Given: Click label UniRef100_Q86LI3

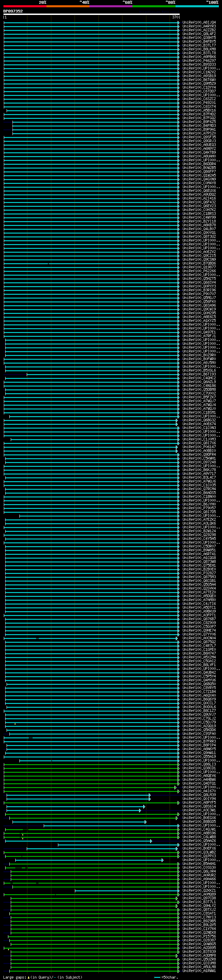Looking at the screenshot, I should (x=199, y=764).
